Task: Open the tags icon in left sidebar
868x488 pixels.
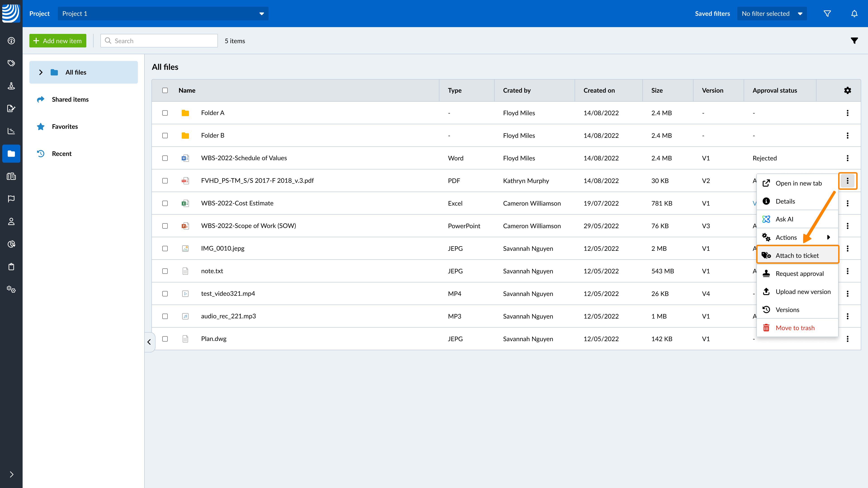Action: (x=11, y=63)
